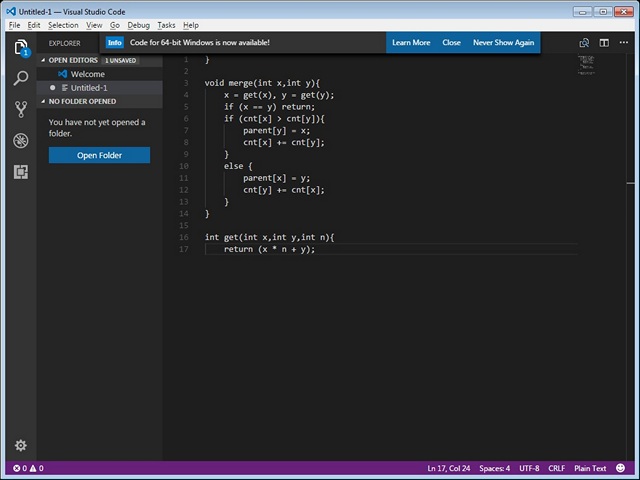The image size is (640, 480).
Task: Click the Spaces: 4 indentation setting
Action: click(495, 469)
